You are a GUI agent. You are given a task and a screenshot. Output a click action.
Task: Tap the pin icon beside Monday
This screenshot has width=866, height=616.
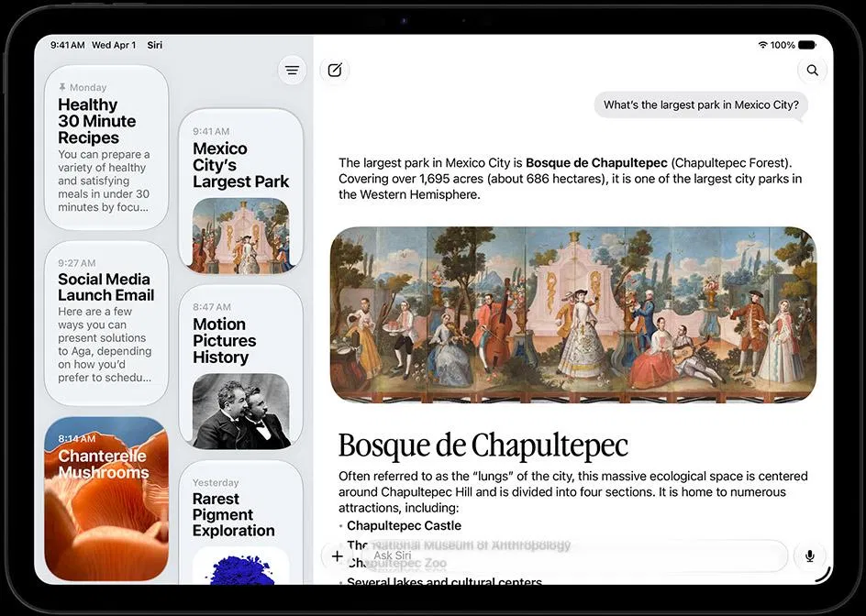click(x=62, y=87)
